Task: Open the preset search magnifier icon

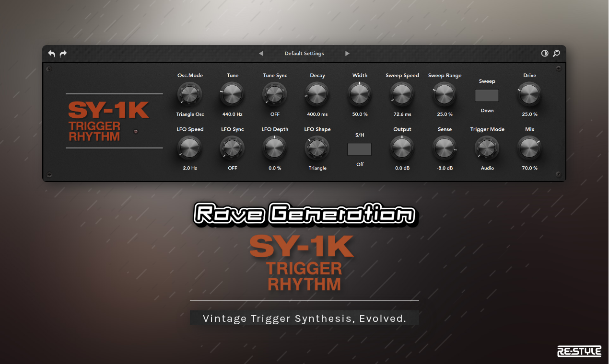Action: 556,53
